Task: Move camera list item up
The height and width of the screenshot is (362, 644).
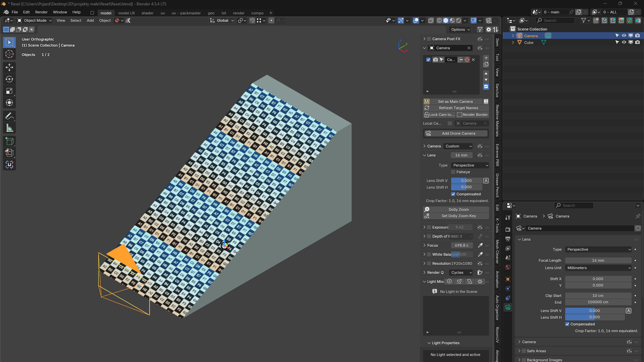Action: (486, 73)
